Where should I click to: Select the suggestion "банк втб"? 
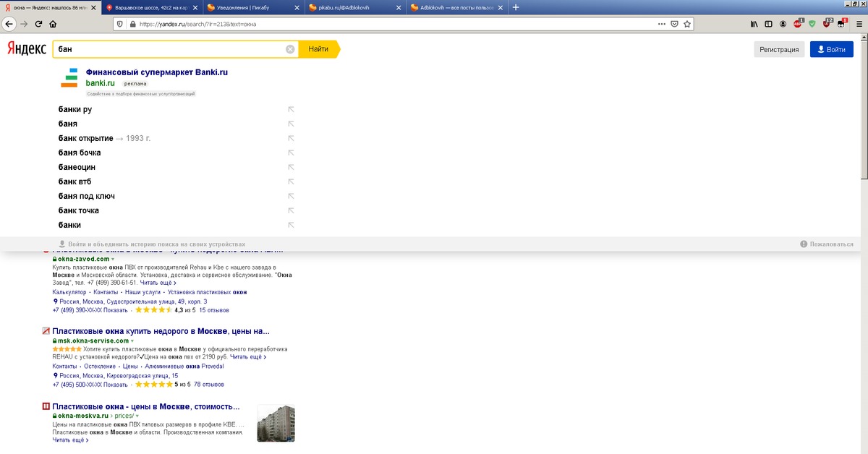click(x=75, y=181)
